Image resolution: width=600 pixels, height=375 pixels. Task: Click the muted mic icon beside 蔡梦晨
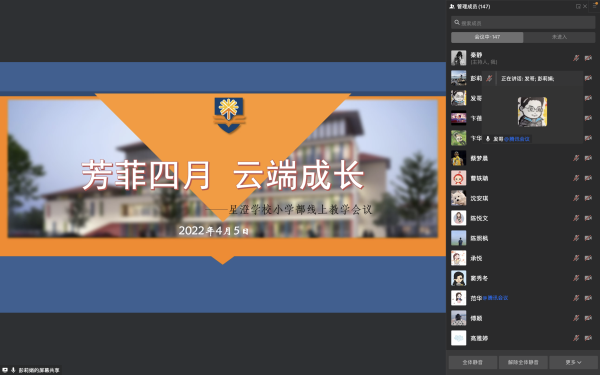[576, 158]
